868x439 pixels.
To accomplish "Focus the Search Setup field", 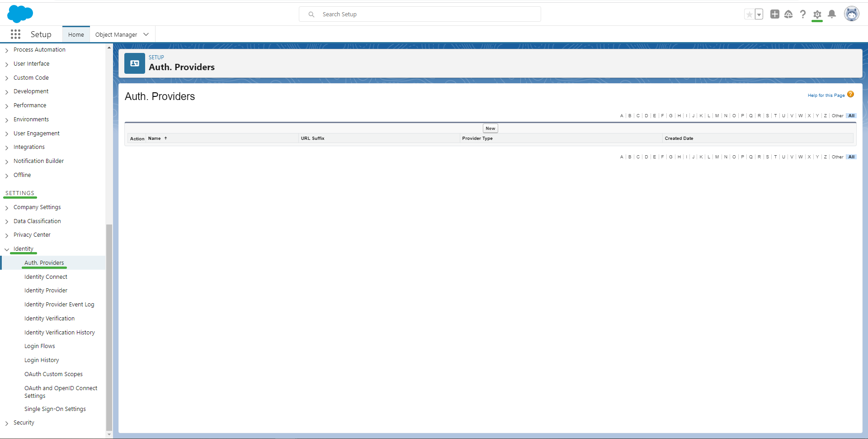I will coord(420,14).
